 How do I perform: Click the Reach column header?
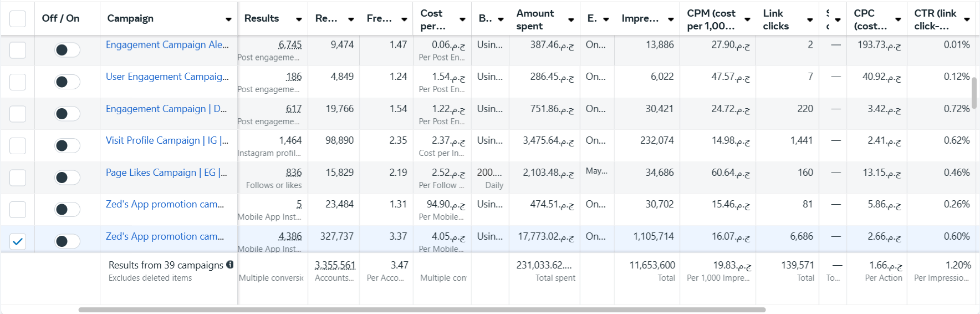pyautogui.click(x=326, y=18)
